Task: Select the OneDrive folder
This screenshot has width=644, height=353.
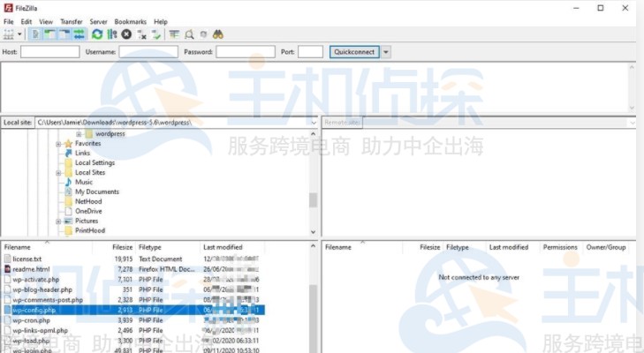Action: 88,211
